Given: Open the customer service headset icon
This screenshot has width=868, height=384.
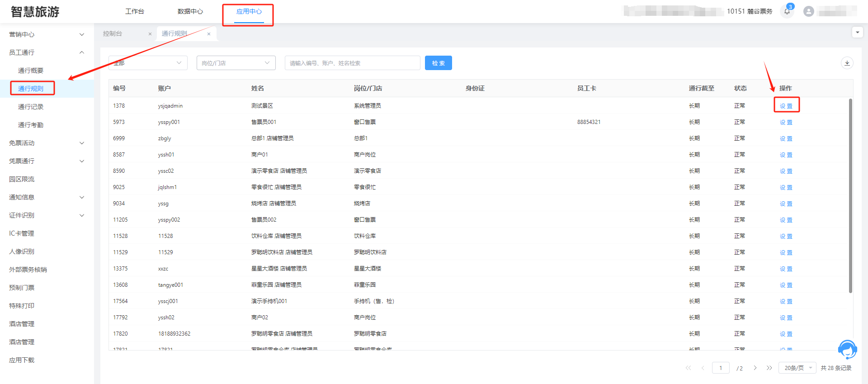Looking at the screenshot, I should tap(847, 350).
